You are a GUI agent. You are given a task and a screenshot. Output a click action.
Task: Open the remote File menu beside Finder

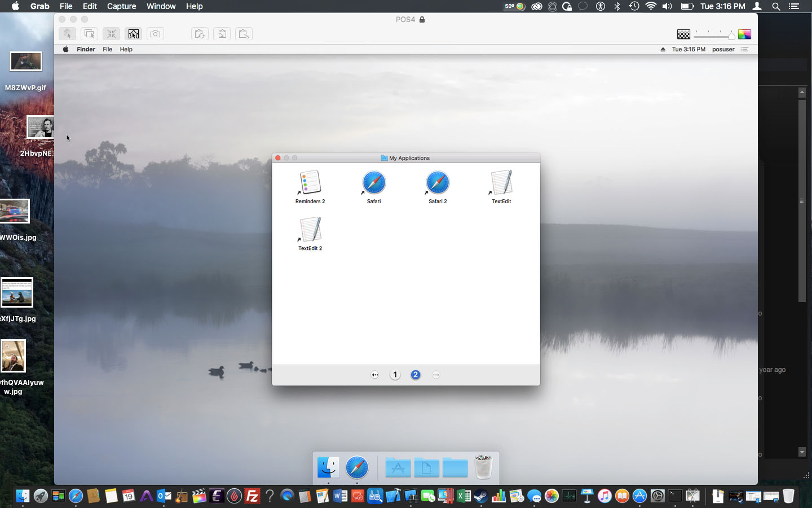pyautogui.click(x=107, y=50)
